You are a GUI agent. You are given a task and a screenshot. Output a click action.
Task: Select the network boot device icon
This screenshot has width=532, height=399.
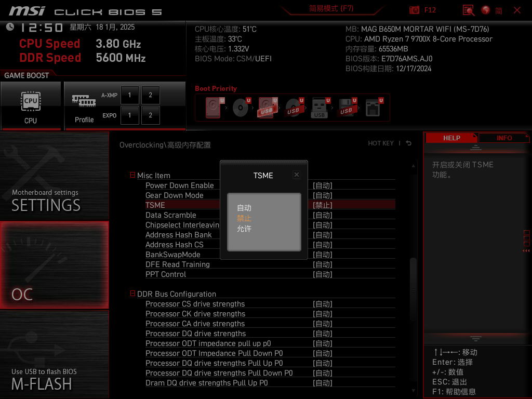pos(374,108)
